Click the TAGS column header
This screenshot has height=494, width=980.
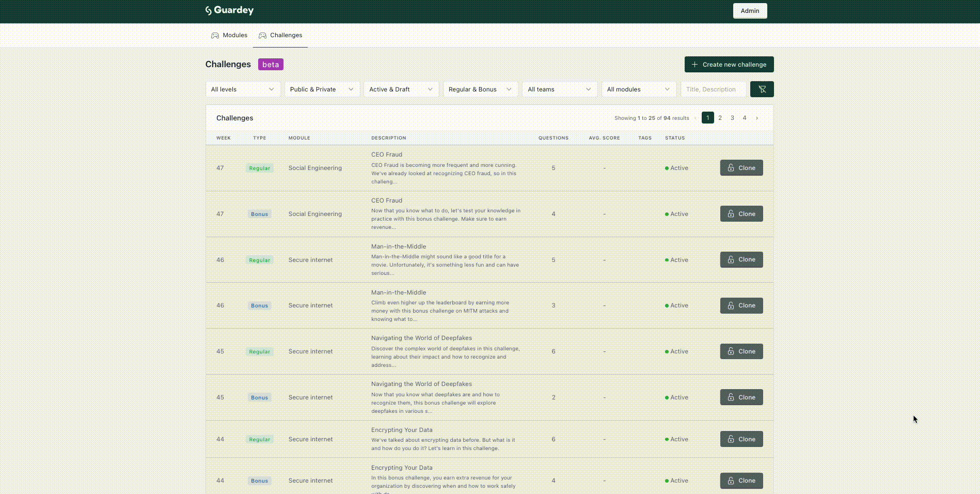click(x=645, y=138)
